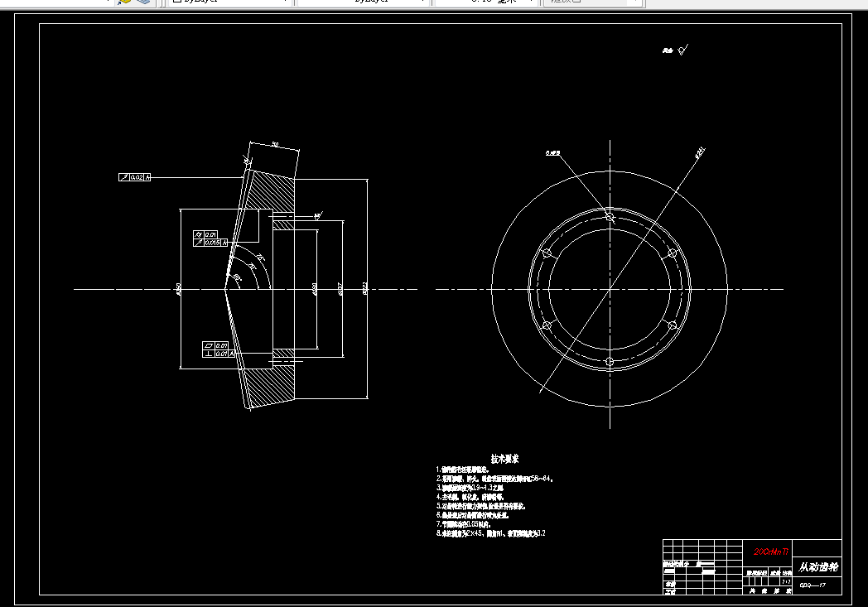868x607 pixels.
Task: Select the 从动齿轮 title block text
Action: pyautogui.click(x=818, y=567)
